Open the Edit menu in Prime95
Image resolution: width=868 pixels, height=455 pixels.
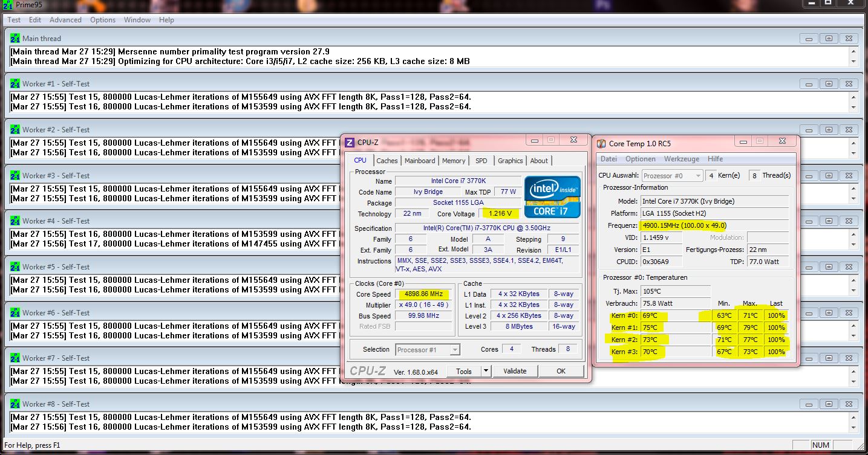(x=35, y=20)
